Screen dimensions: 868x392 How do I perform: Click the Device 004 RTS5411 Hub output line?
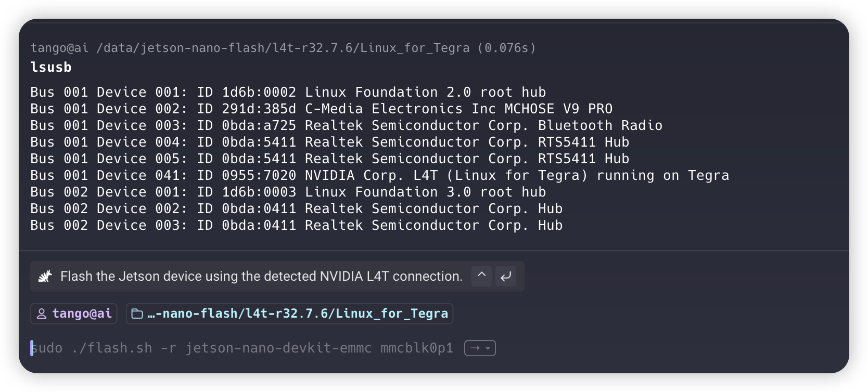point(330,142)
